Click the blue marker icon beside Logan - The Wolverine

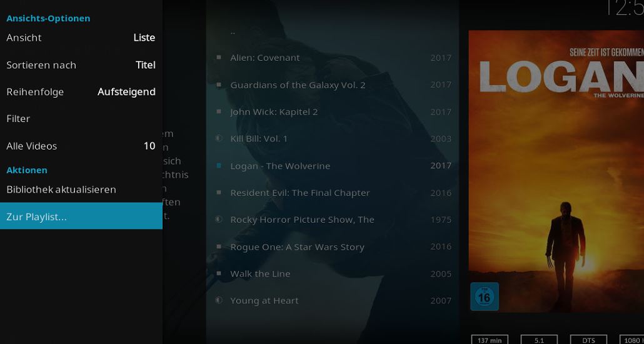click(219, 166)
